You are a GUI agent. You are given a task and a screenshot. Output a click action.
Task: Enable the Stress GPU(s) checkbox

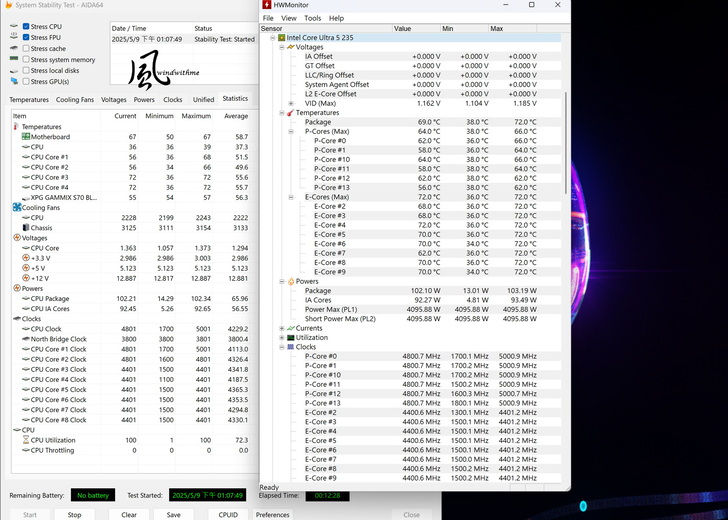26,81
